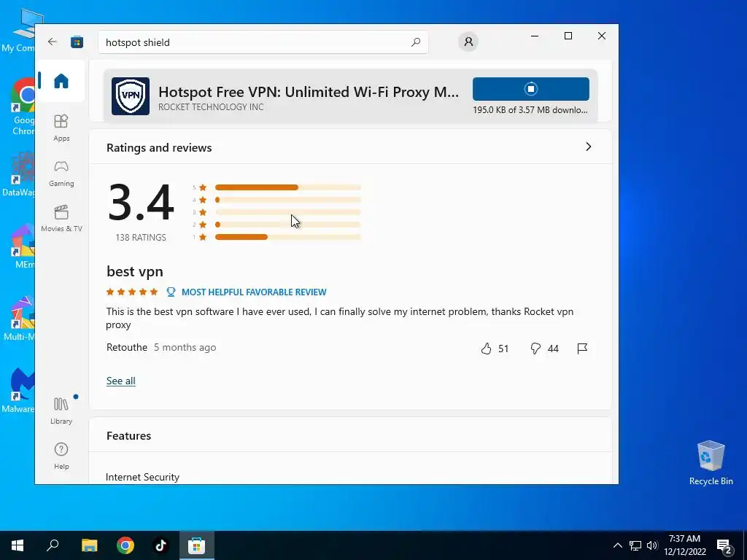Go back using the Store back arrow
The width and height of the screenshot is (747, 560).
pyautogui.click(x=53, y=42)
